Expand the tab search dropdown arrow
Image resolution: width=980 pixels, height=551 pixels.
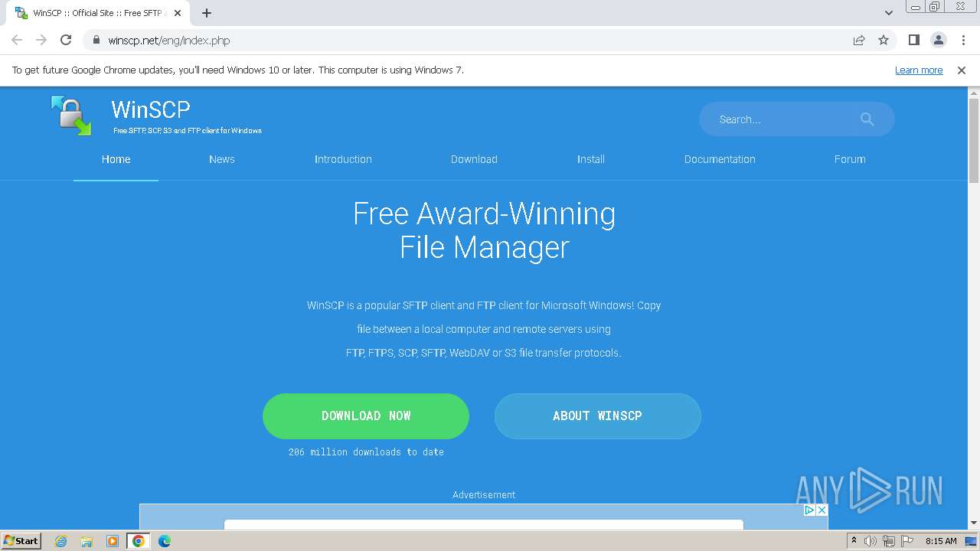(889, 13)
